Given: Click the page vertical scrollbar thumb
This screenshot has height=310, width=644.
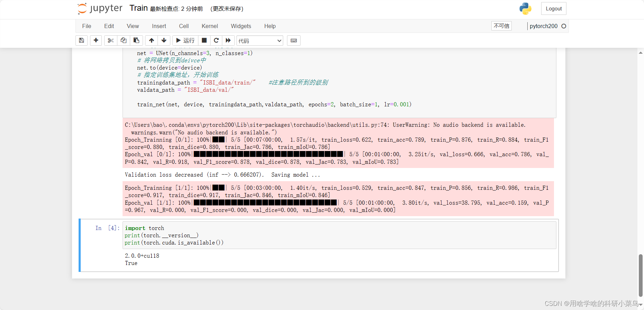Looking at the screenshot, I should click(641, 275).
